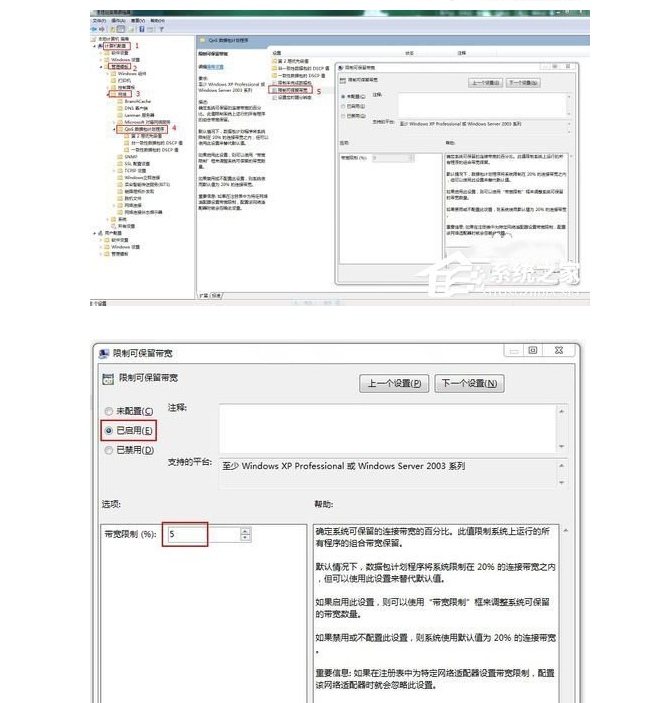Select the QoS 数据包计划程序 tree item

[144, 129]
